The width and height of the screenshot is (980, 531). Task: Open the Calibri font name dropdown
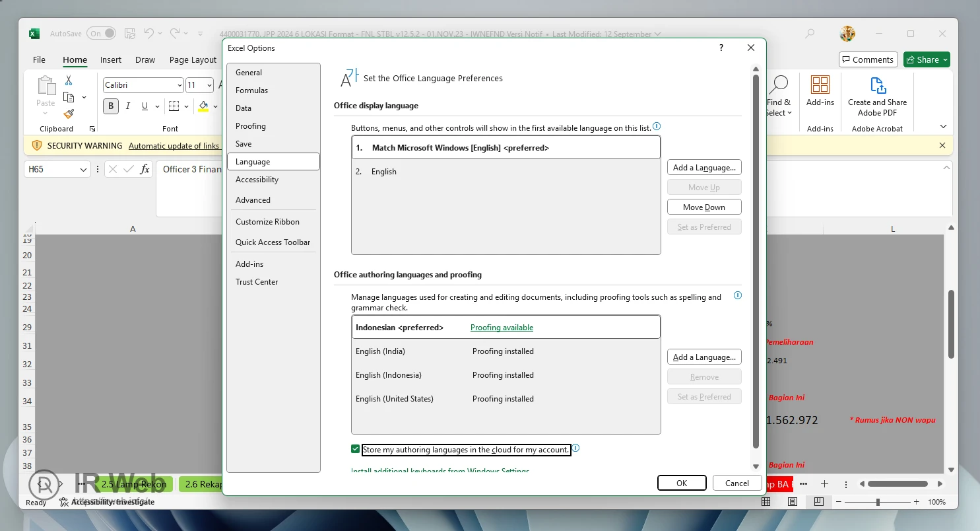coord(180,85)
